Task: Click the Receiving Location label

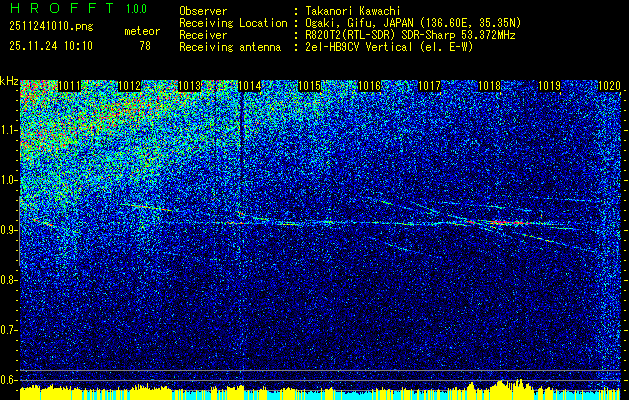Action: (x=233, y=23)
